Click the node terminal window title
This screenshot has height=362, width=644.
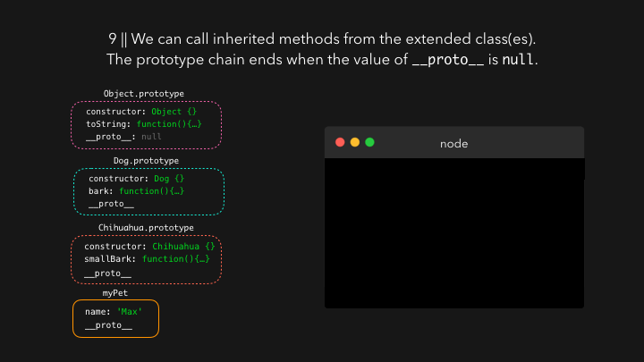[x=453, y=143]
